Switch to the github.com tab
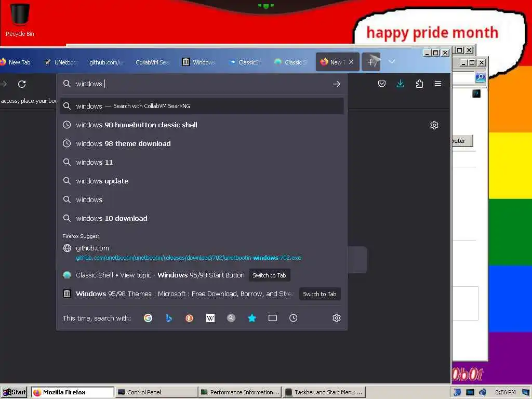 [x=106, y=62]
